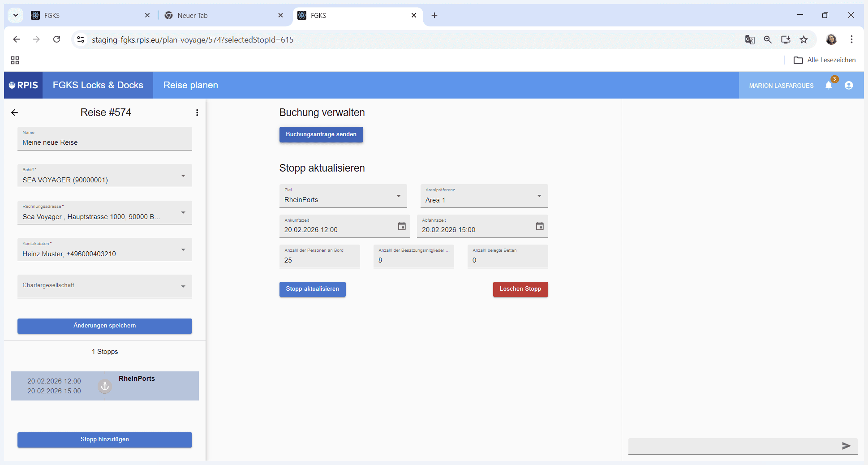The height and width of the screenshot is (465, 868).
Task: Open the three-dot menu of Reise #574
Action: point(197,112)
